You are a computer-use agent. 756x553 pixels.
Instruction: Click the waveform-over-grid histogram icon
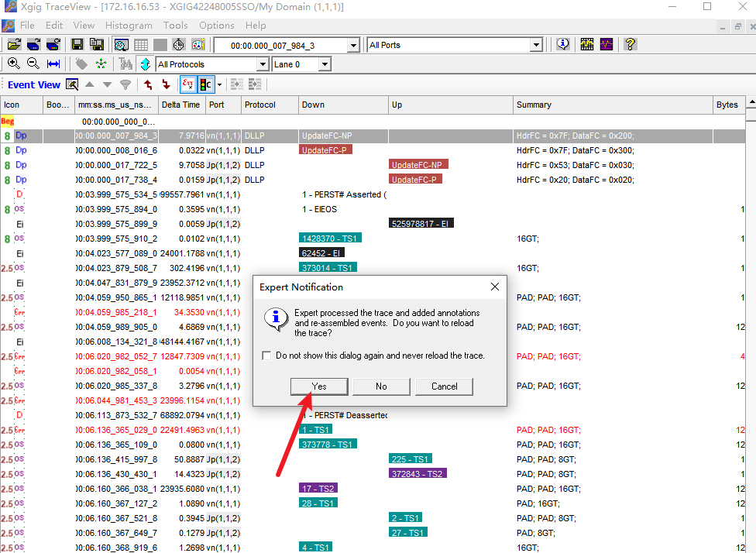[587, 45]
